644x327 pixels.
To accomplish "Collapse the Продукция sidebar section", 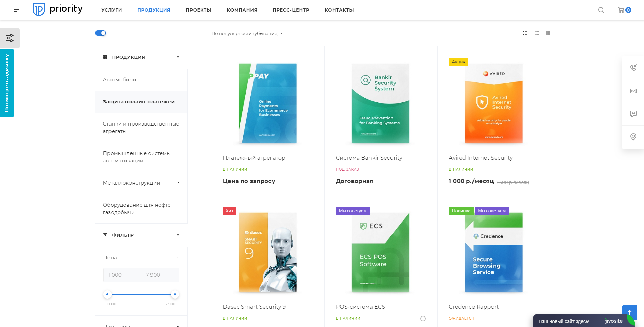I will click(178, 57).
